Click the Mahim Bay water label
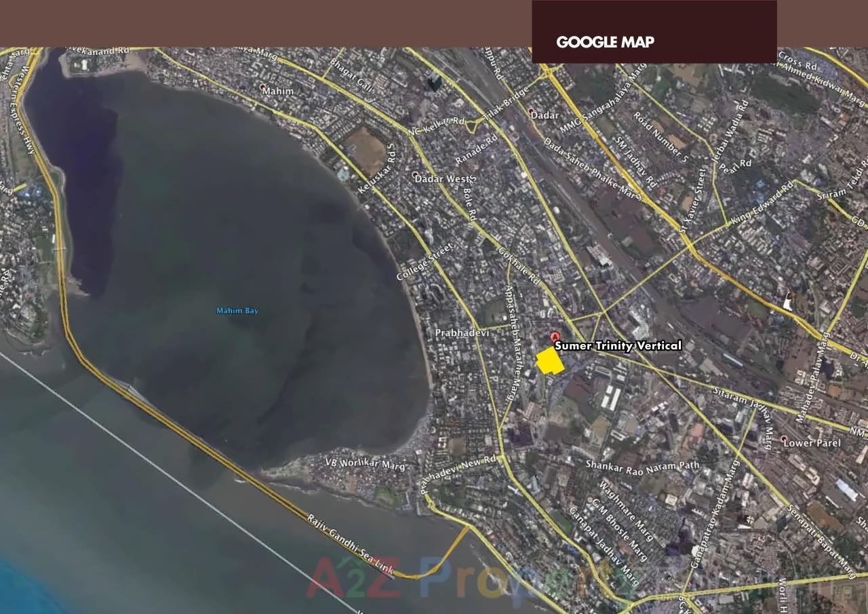 237,311
